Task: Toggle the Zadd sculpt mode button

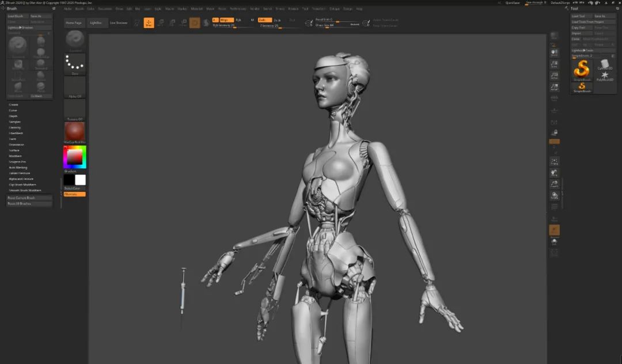Action: 264,20
